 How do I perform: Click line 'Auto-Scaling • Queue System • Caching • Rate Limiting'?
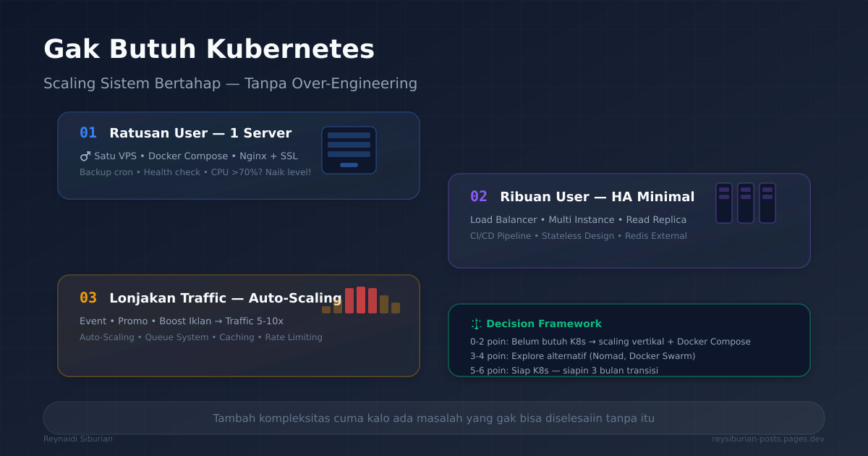pos(201,337)
